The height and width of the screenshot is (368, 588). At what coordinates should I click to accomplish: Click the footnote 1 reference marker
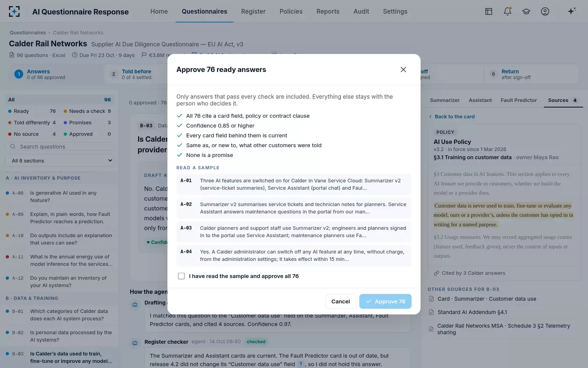pos(301,364)
